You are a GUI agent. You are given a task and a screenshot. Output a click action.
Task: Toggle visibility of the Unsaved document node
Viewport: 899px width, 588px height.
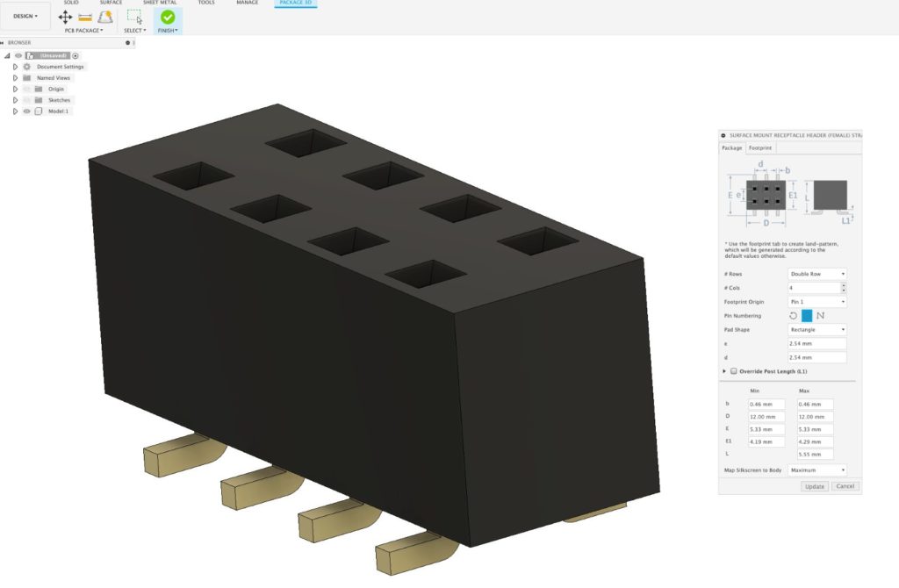pos(18,56)
